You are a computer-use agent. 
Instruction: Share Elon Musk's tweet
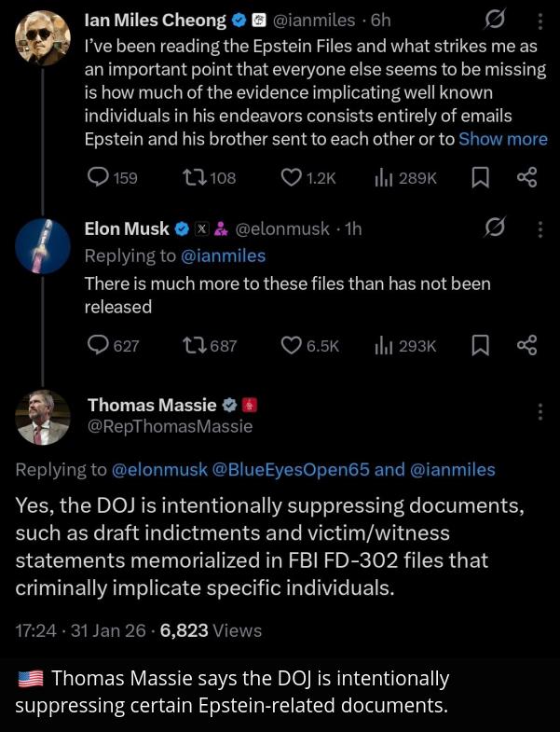point(526,346)
